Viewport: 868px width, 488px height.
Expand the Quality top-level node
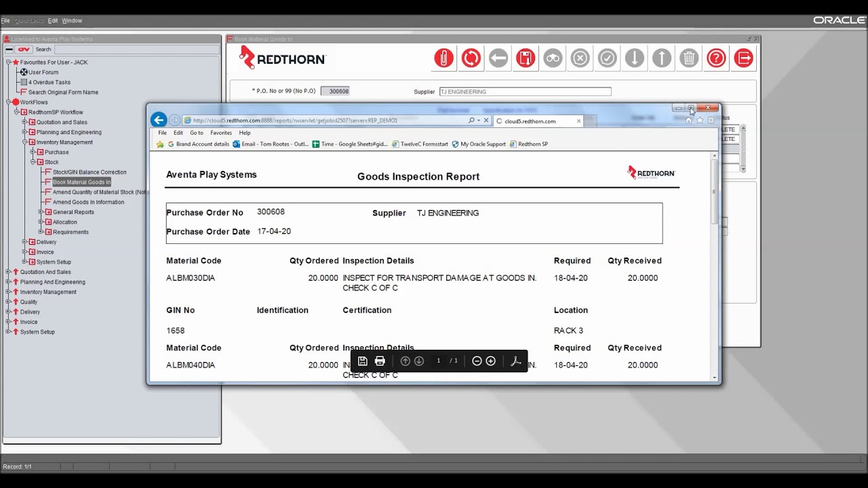coord(8,302)
